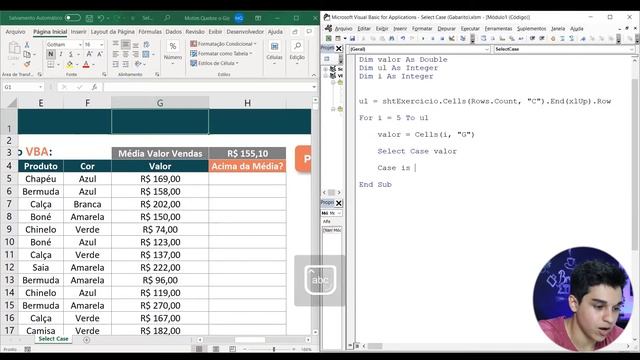Expand first project tree node
The height and width of the screenshot is (360, 640).
click(x=326, y=69)
